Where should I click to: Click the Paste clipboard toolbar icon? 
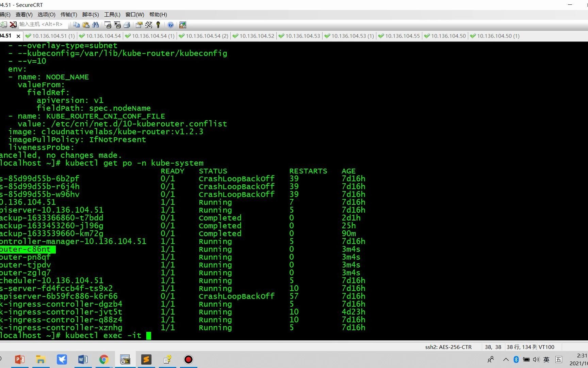(86, 25)
